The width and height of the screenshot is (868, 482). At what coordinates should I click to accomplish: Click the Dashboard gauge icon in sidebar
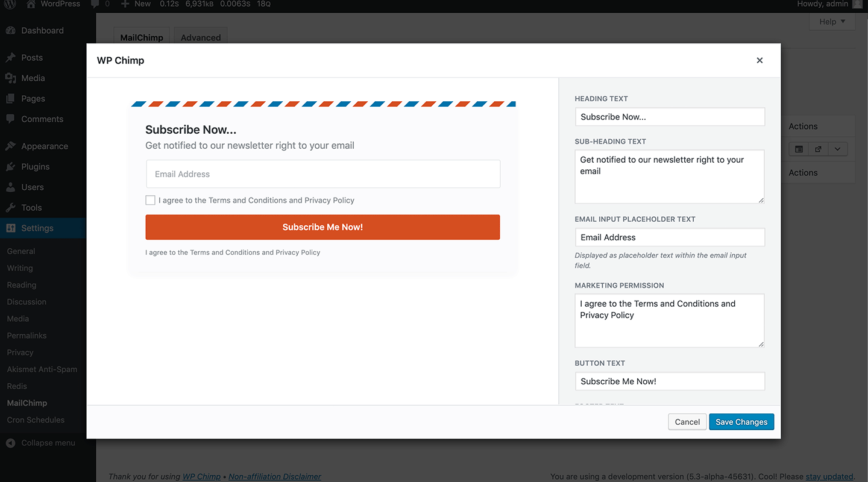click(11, 31)
